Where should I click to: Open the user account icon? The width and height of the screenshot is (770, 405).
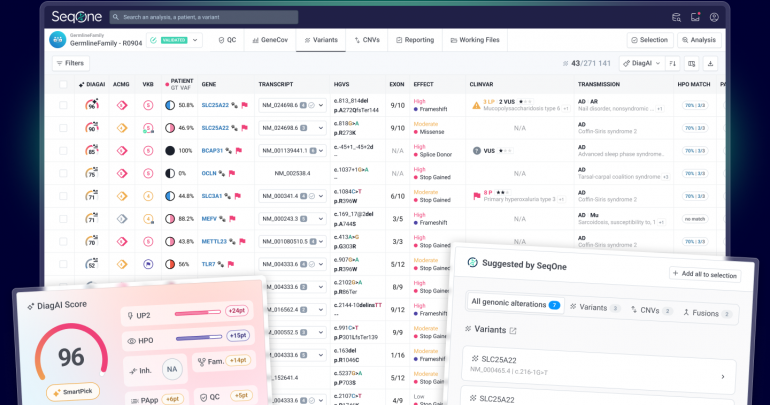coord(714,17)
